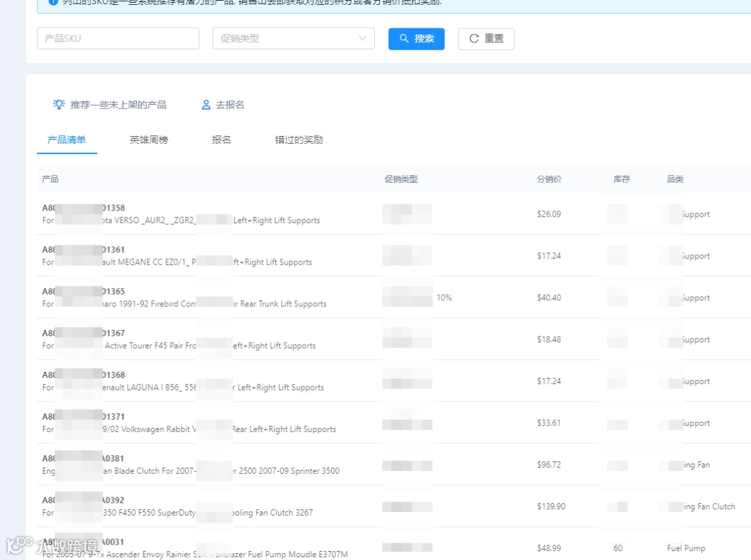751x560 pixels.
Task: Click the price $26.09
Action: click(x=549, y=214)
